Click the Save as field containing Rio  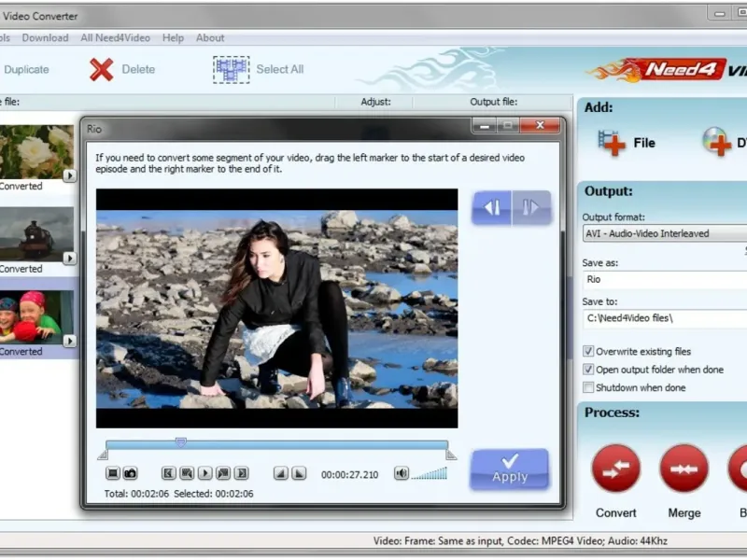pos(665,279)
